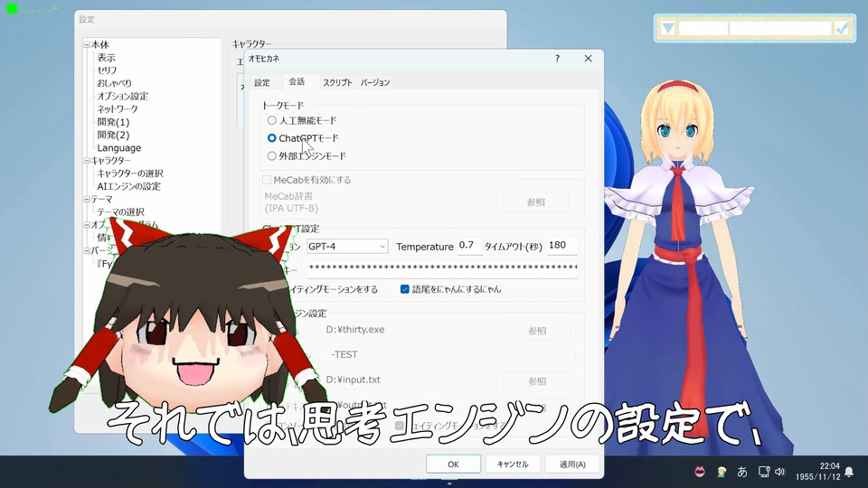Open the GPT-4 model dropdown
Image resolution: width=868 pixels, height=488 pixels.
coord(347,246)
